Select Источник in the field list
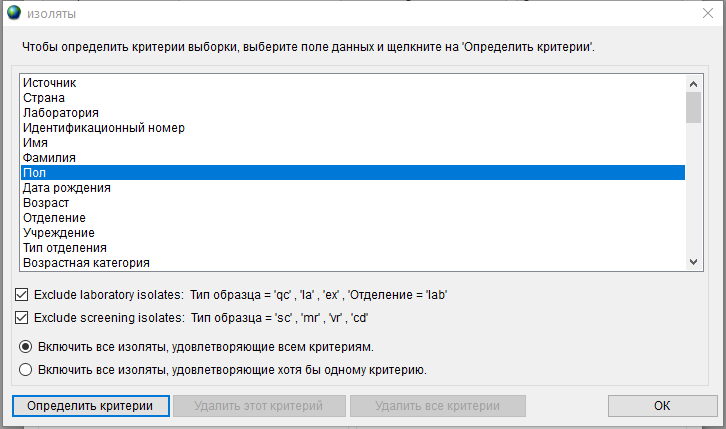 pyautogui.click(x=353, y=83)
